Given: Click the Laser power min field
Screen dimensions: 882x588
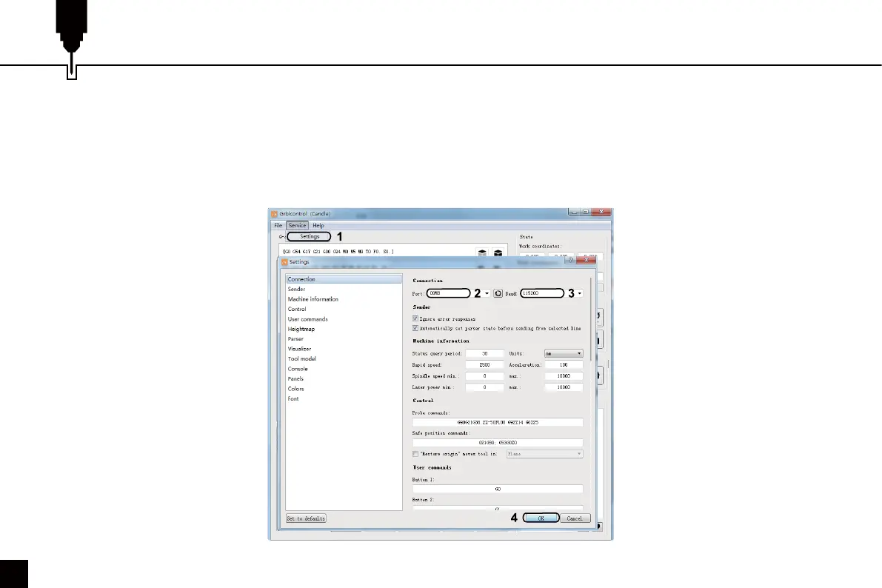Looking at the screenshot, I should (484, 387).
